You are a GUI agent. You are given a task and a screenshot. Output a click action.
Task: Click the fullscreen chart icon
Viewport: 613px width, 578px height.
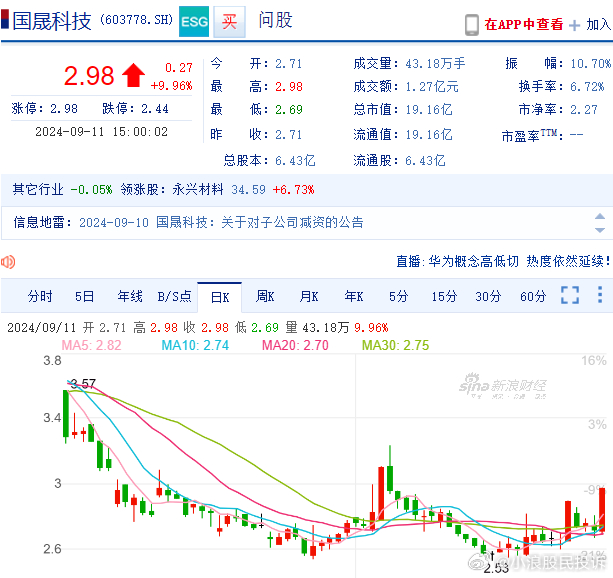point(570,295)
